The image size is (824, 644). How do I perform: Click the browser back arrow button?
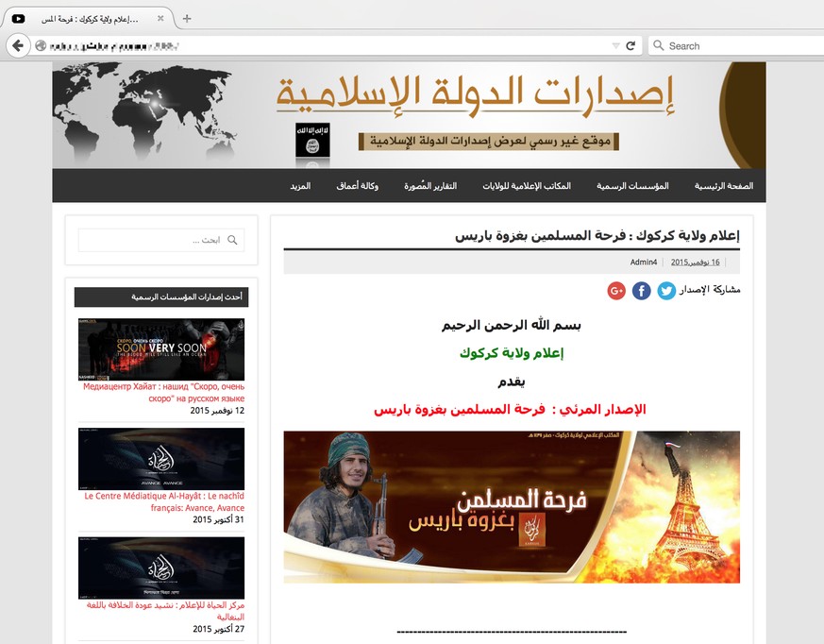(x=18, y=45)
